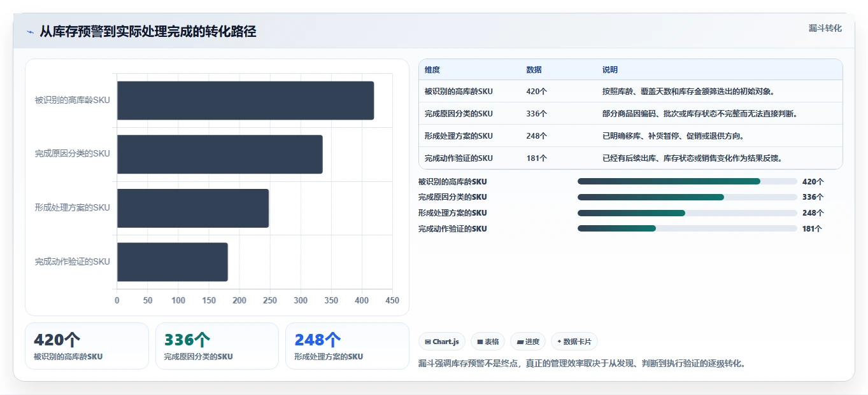Click the chart y-axis label 完成原因分类的SKU
Image resolution: width=868 pixels, height=395 pixels.
coord(73,154)
